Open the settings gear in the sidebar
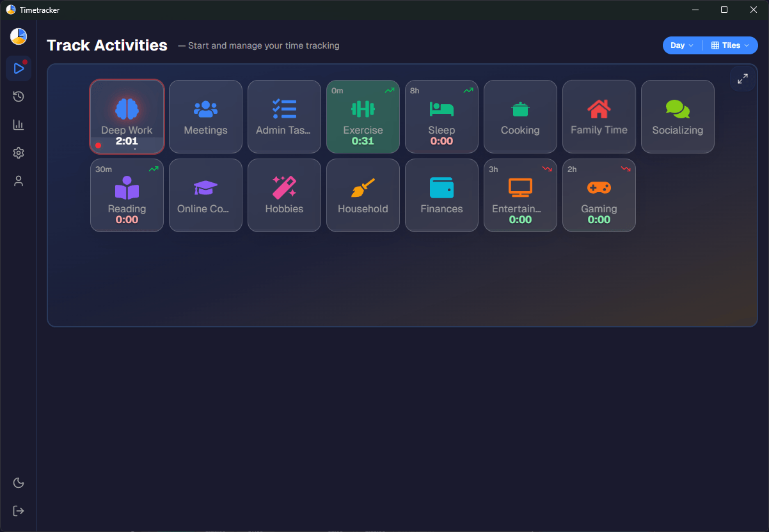The width and height of the screenshot is (769, 532). (x=18, y=153)
